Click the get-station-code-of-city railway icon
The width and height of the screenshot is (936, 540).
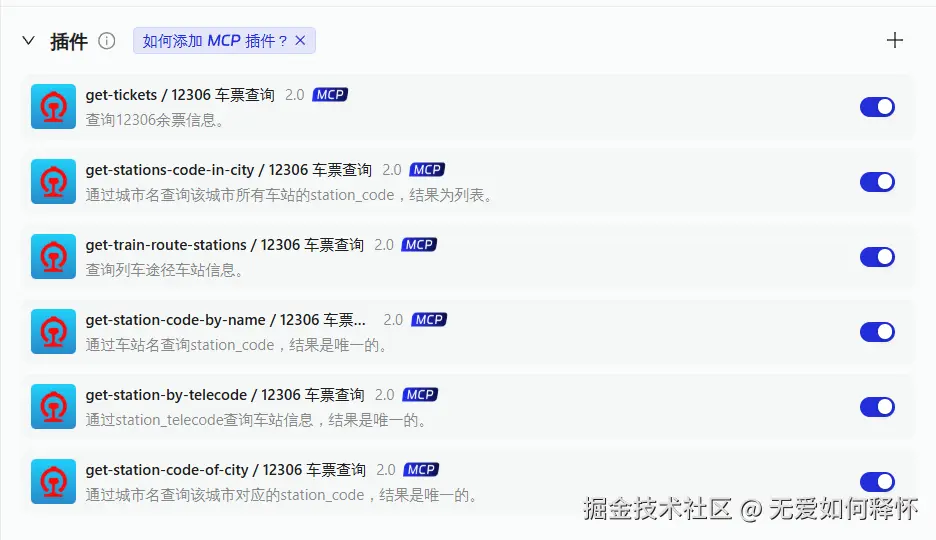(x=53, y=482)
